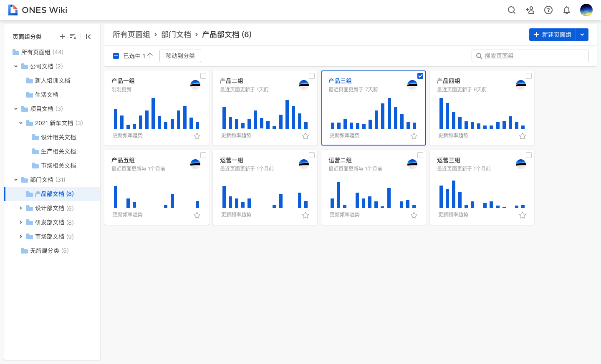The height and width of the screenshot is (364, 601).
Task: Collapse the 项目文档 tree node
Action: (x=16, y=109)
